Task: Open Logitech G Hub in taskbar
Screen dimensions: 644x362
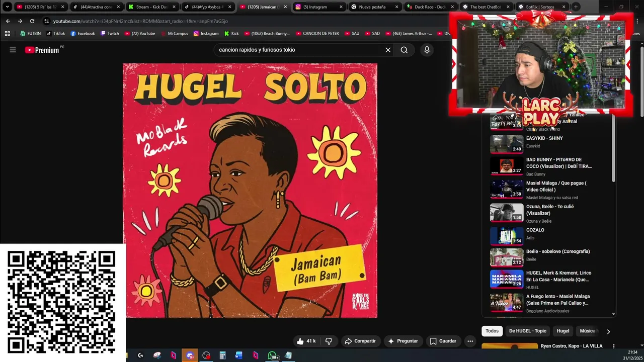Action: (x=140, y=355)
